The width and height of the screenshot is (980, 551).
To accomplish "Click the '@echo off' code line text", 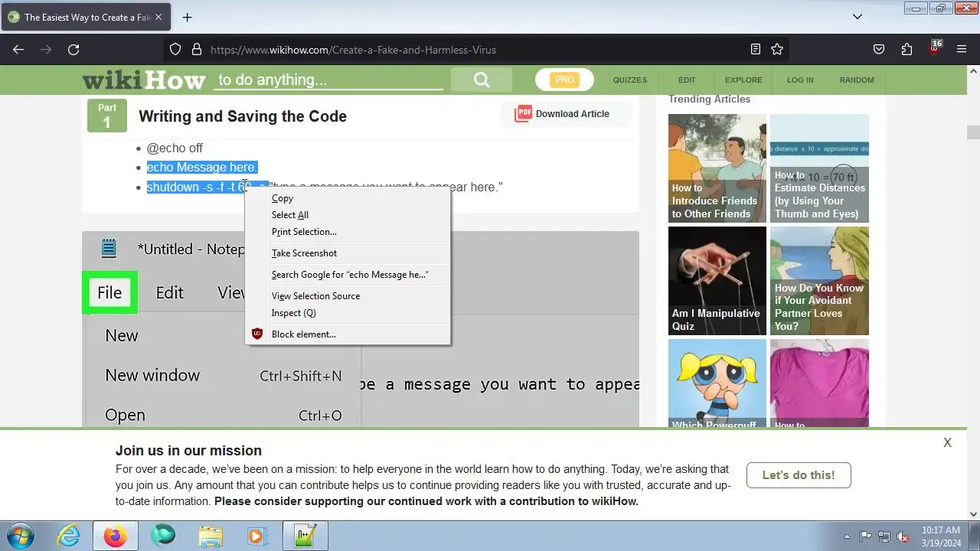I will [x=175, y=148].
